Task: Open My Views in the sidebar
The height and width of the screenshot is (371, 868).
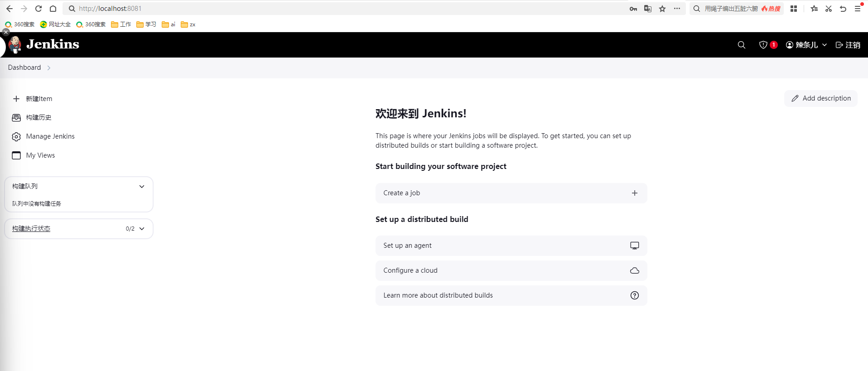Action: point(40,155)
